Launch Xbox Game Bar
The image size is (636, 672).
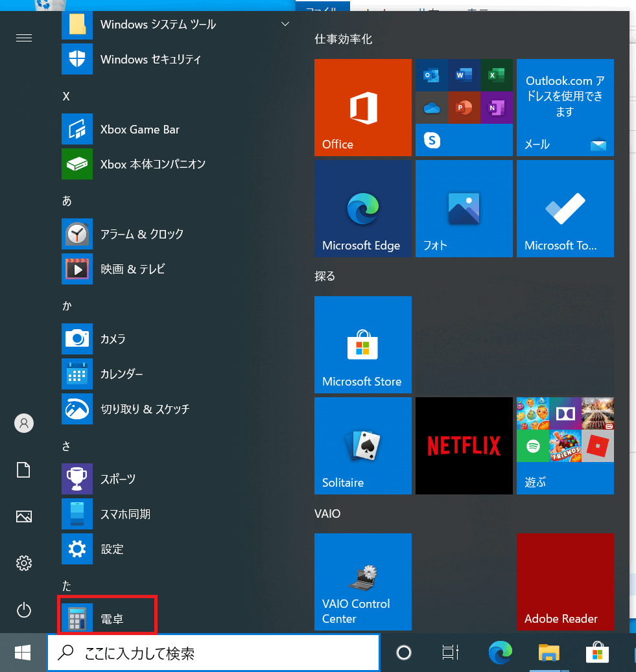[x=176, y=129]
